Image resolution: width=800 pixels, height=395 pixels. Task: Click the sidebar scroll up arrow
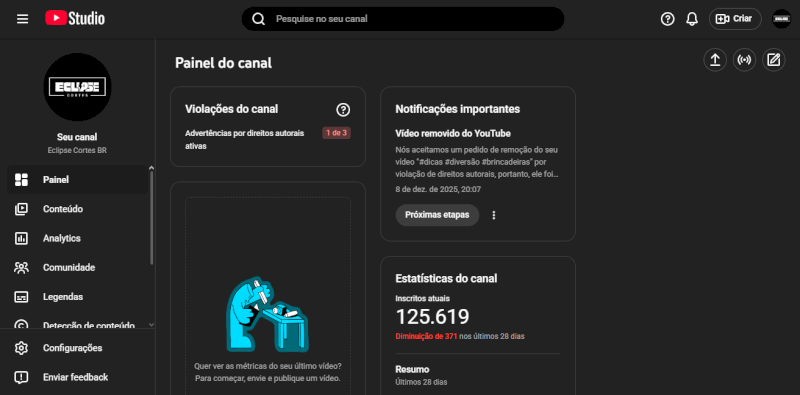(151, 168)
